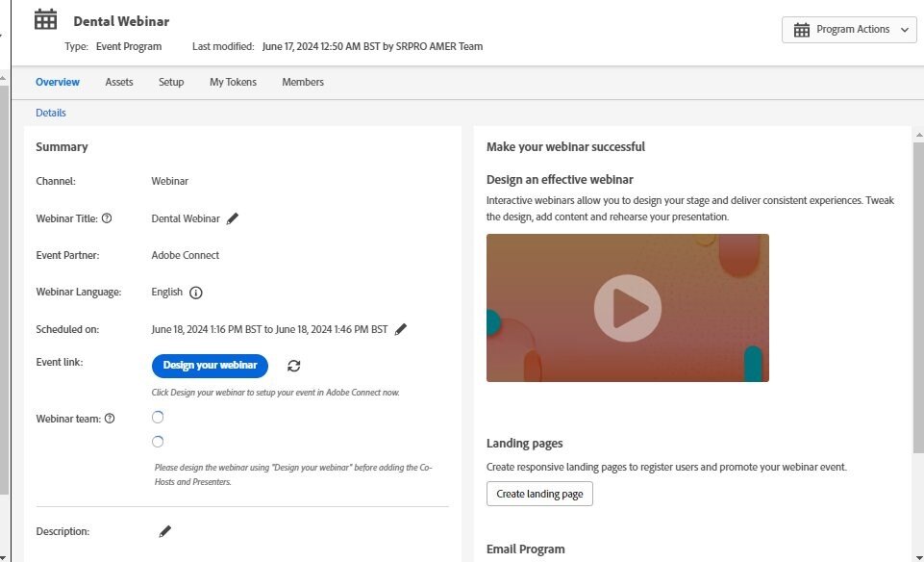924x562 pixels.
Task: Edit the Webinar Title with pencil icon
Action: click(233, 218)
